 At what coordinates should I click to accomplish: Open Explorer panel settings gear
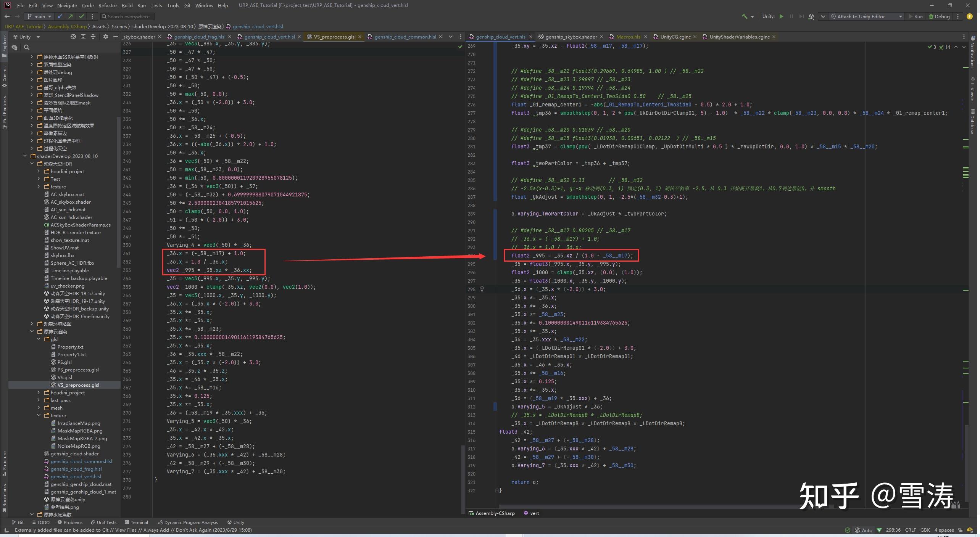pyautogui.click(x=106, y=37)
